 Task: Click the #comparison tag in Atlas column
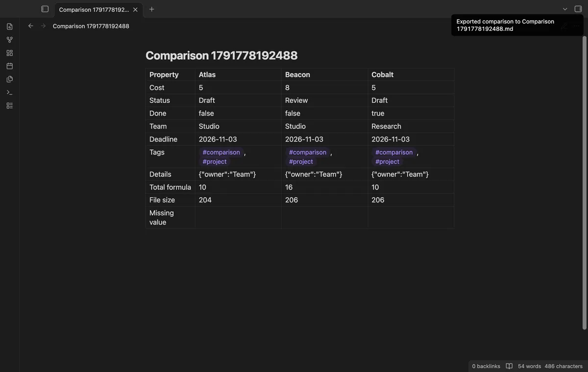click(221, 152)
